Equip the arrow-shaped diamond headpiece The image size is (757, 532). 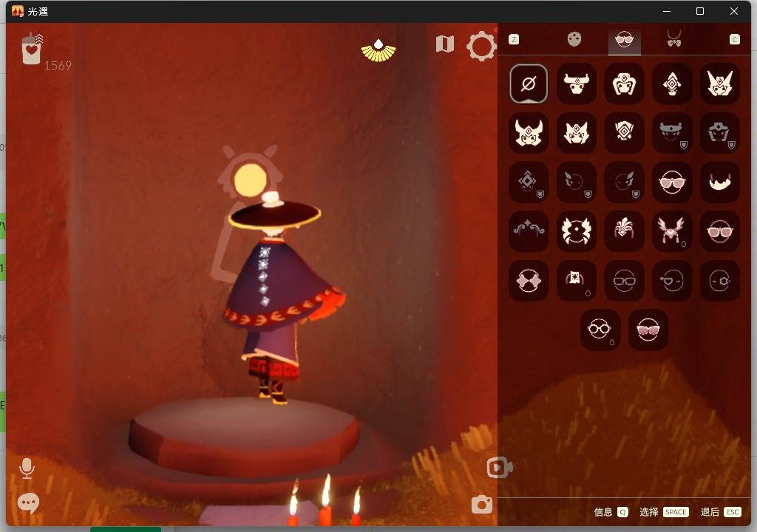(671, 84)
